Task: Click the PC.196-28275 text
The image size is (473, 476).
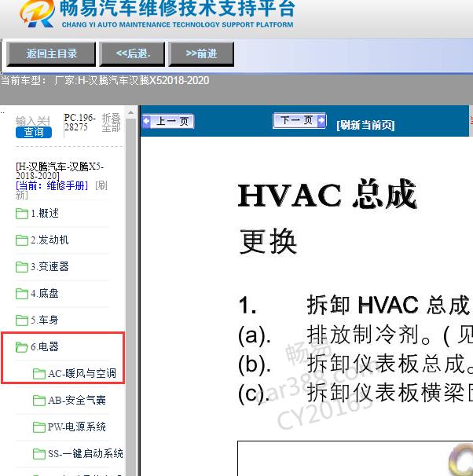Action: (x=79, y=123)
